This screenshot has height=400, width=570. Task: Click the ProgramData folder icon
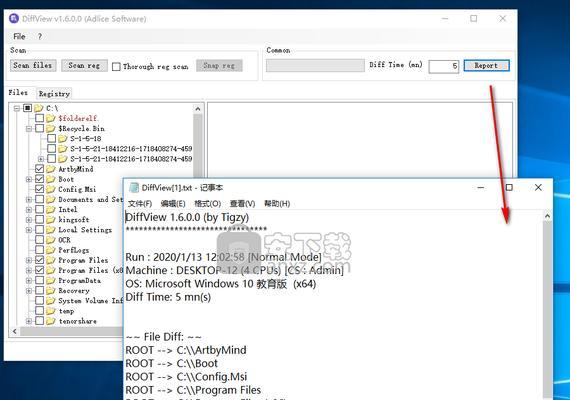click(51, 280)
